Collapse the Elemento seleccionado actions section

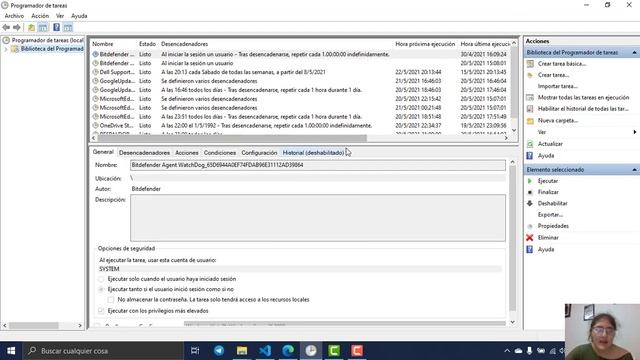634,169
